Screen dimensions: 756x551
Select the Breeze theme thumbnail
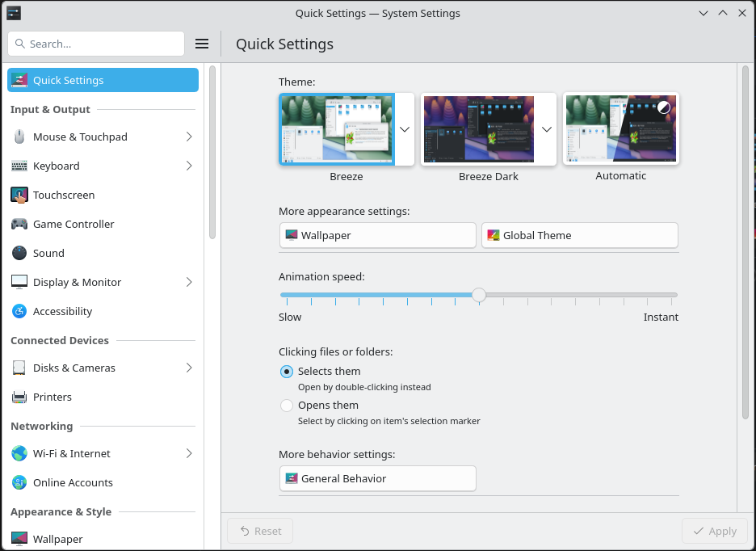tap(337, 129)
